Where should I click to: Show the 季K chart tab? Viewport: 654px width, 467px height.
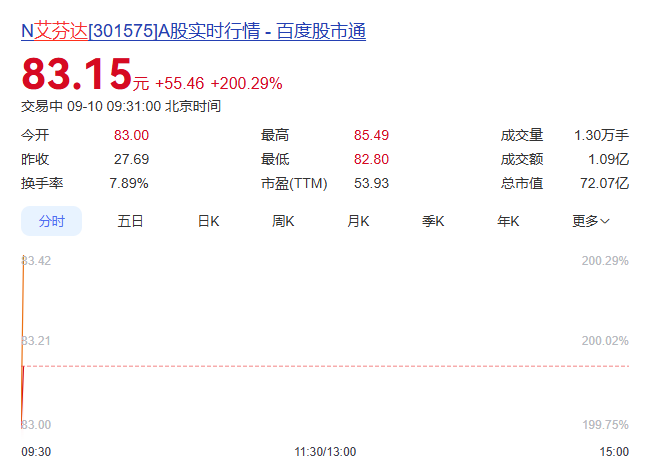pos(433,221)
